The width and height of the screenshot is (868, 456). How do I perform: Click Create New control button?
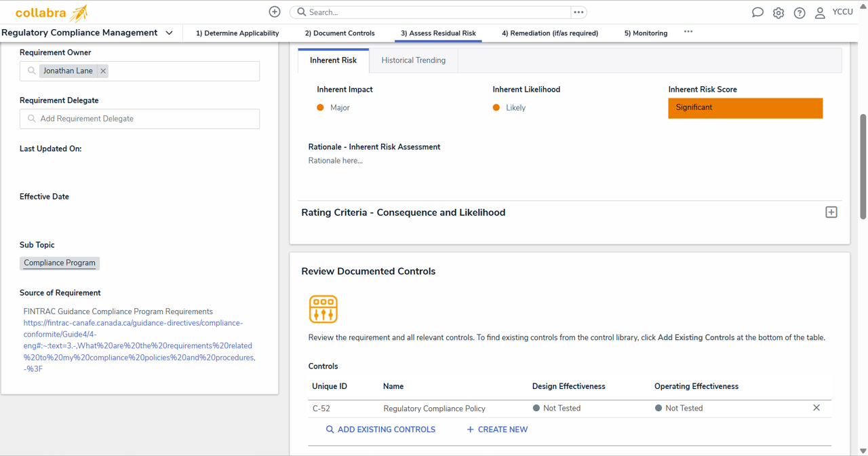[x=497, y=430]
